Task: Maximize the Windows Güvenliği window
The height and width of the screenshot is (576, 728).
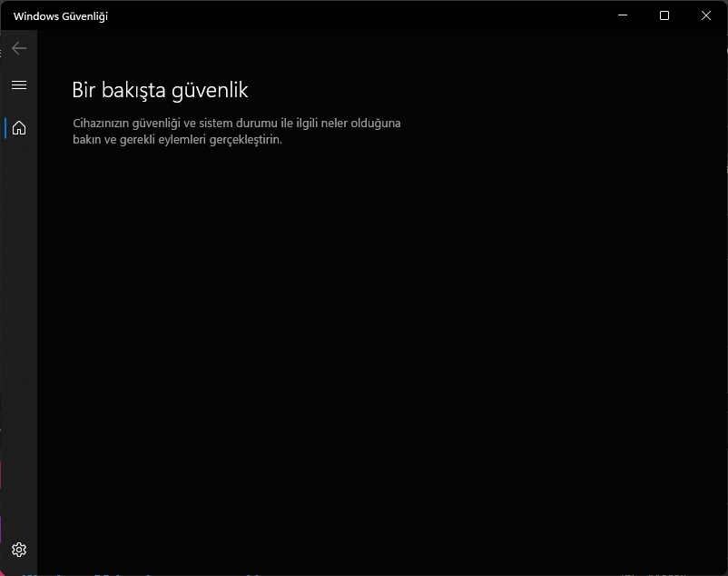Action: point(664,15)
